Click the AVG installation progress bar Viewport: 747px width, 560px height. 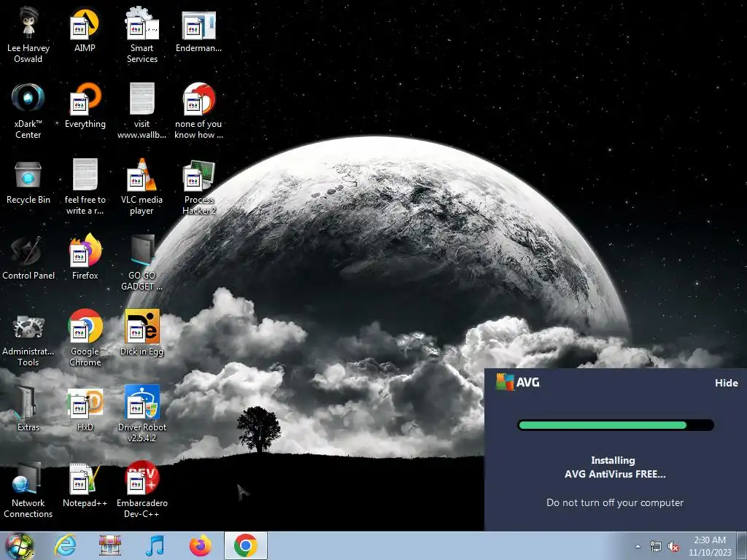click(615, 425)
